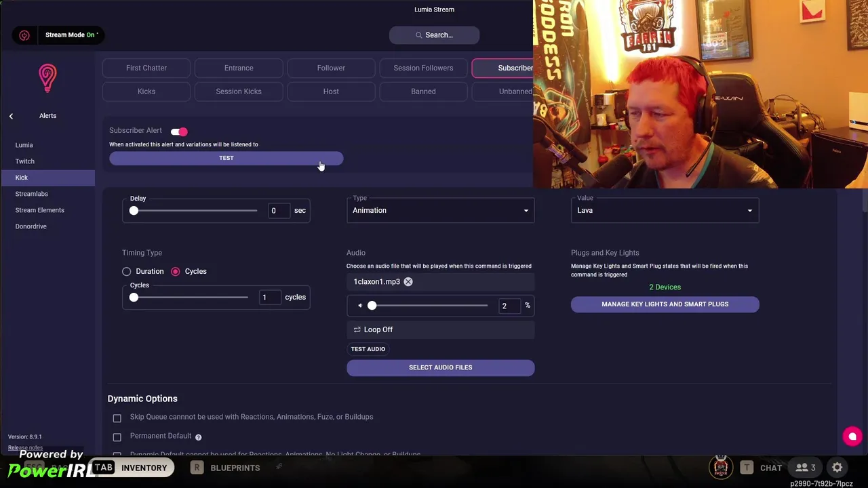Viewport: 868px width, 488px height.
Task: Open the First Chatter tab
Action: (146, 68)
